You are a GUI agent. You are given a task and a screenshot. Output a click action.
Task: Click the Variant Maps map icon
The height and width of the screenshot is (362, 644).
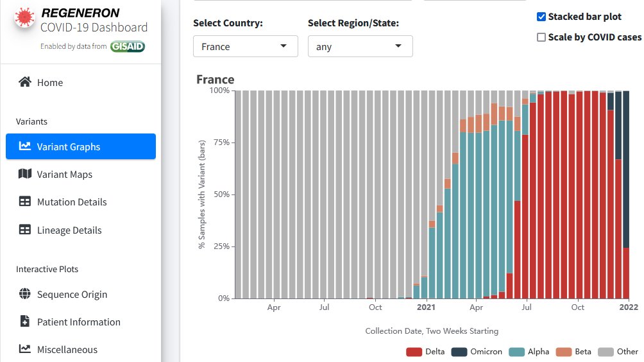tap(25, 174)
